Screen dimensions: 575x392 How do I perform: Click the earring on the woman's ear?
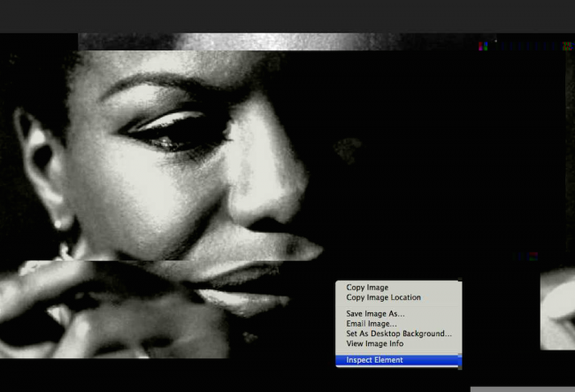tap(62, 226)
